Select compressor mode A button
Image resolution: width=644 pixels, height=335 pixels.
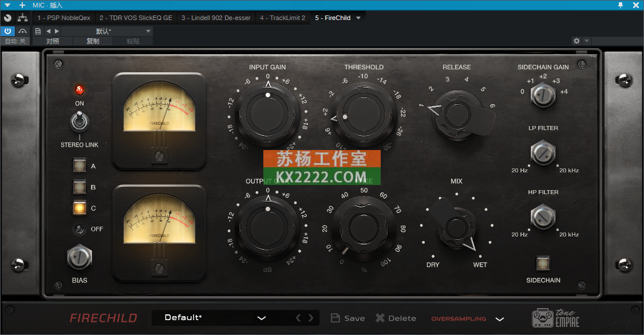point(79,165)
